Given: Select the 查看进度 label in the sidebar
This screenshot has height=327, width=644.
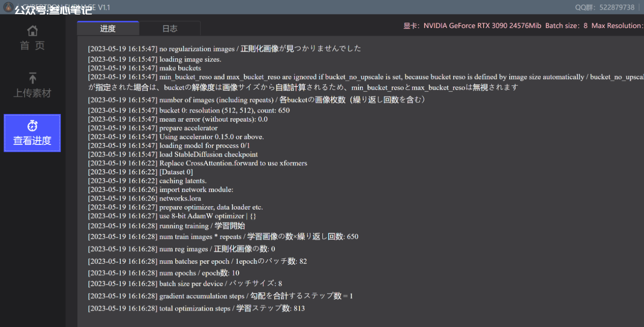Looking at the screenshot, I should click(x=32, y=141).
